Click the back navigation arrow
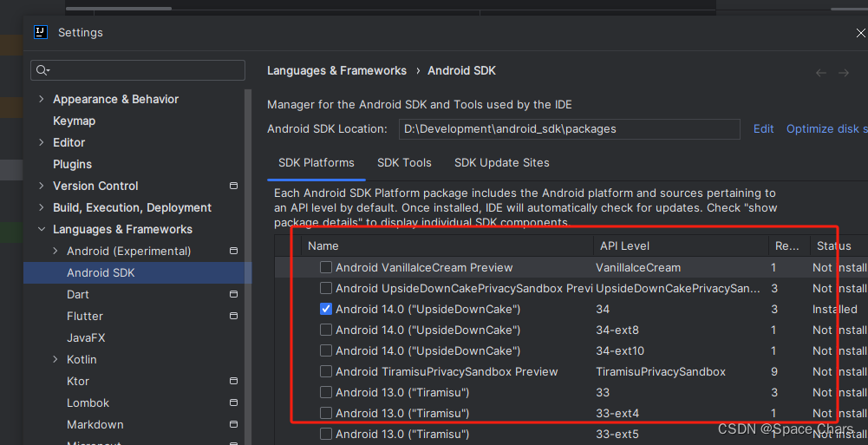Image resolution: width=868 pixels, height=445 pixels. (821, 73)
